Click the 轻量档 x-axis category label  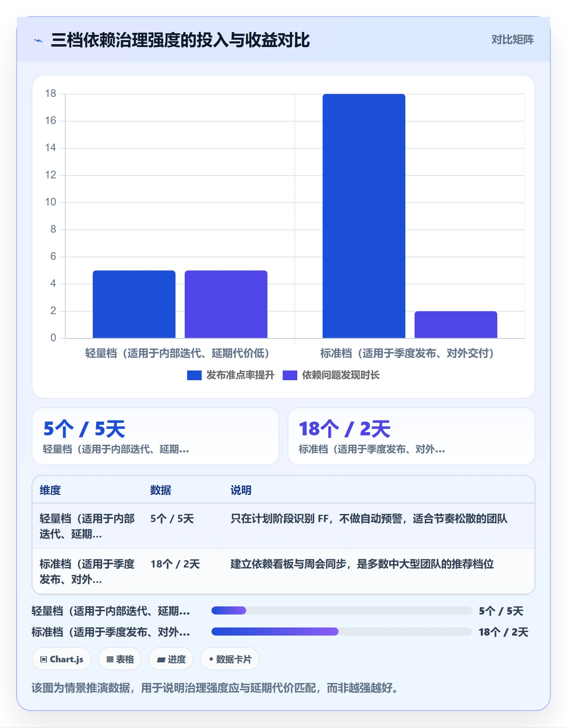pyautogui.click(x=177, y=353)
